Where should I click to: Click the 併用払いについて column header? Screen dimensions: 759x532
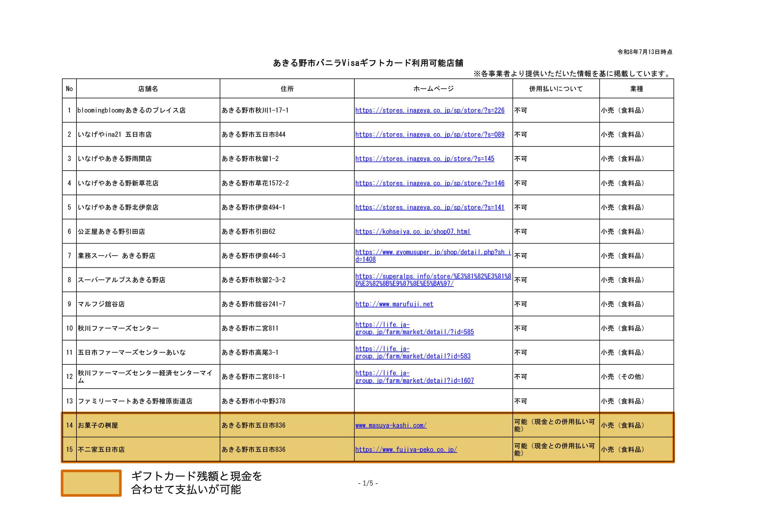[556, 89]
